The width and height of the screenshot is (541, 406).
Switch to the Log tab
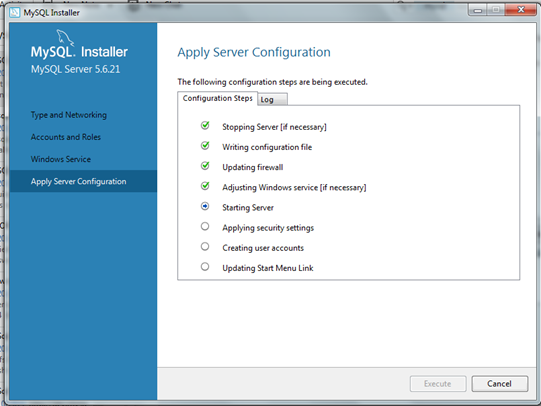272,100
